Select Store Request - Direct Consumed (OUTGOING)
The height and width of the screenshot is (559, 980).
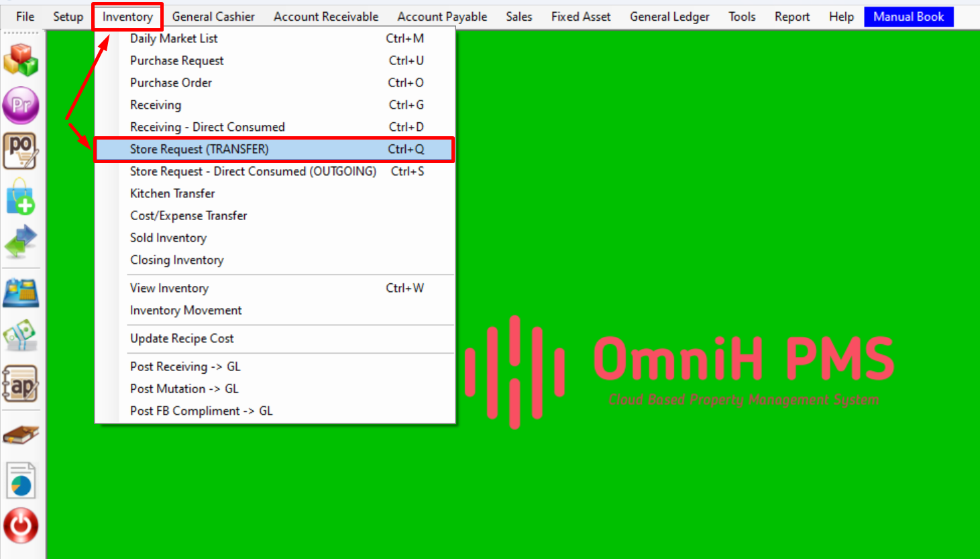click(275, 171)
